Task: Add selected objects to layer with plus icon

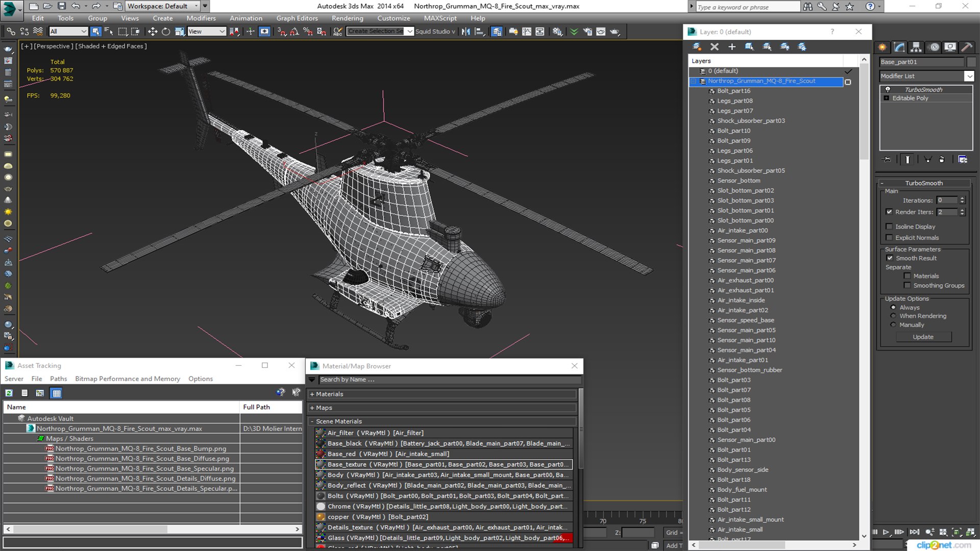Action: point(732,47)
